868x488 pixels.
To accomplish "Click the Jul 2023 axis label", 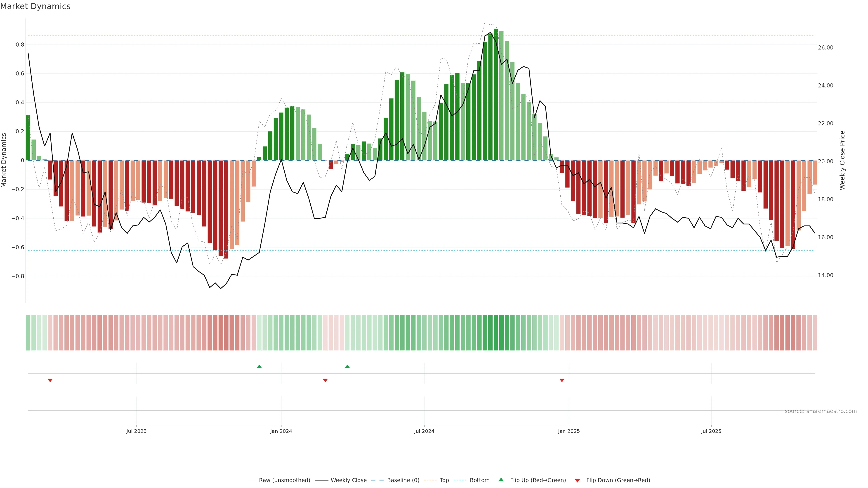I will coord(137,431).
